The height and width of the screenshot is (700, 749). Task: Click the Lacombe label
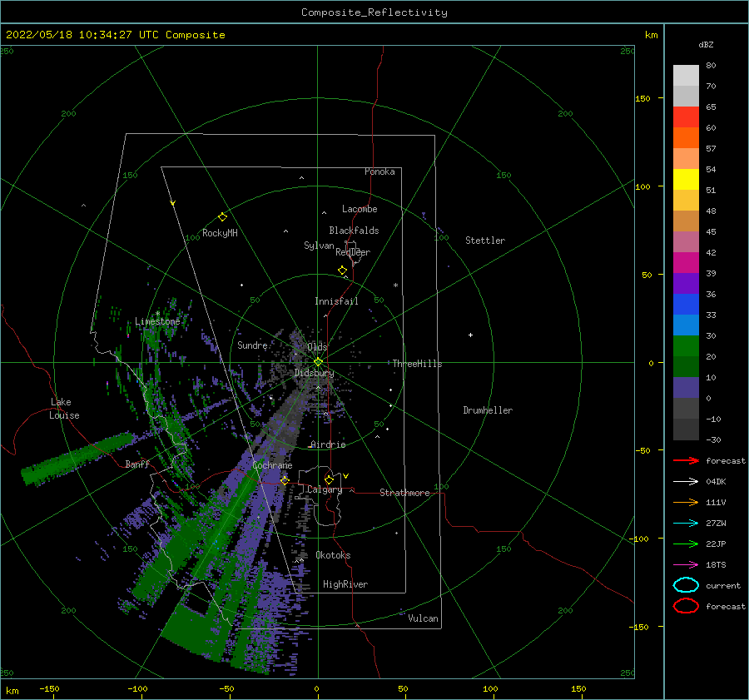coord(360,209)
